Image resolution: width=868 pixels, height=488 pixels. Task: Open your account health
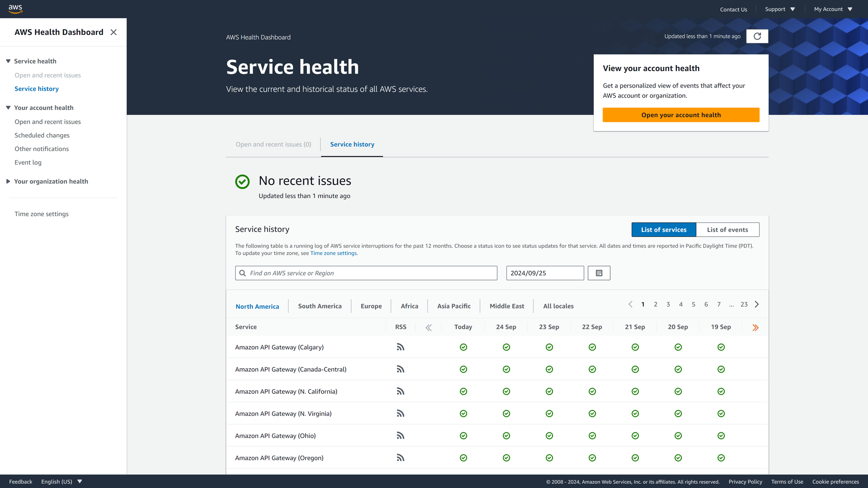(681, 115)
